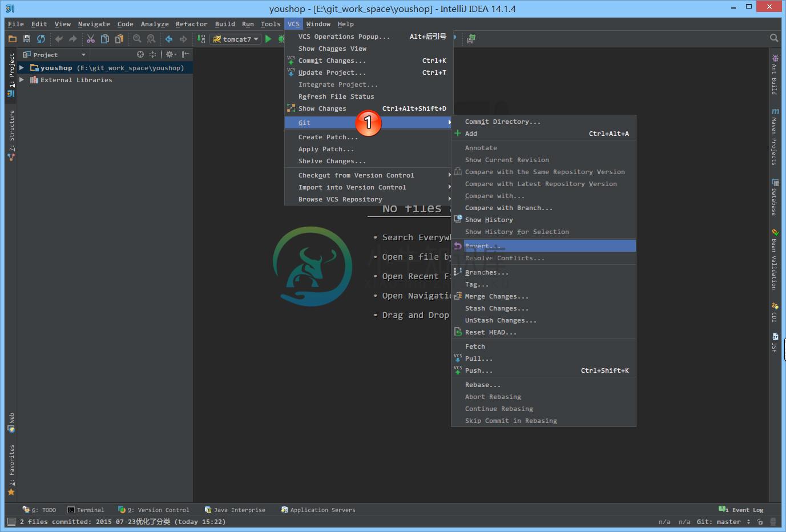Expand Browse VCS Repository submenu
The image size is (786, 532).
(x=369, y=199)
